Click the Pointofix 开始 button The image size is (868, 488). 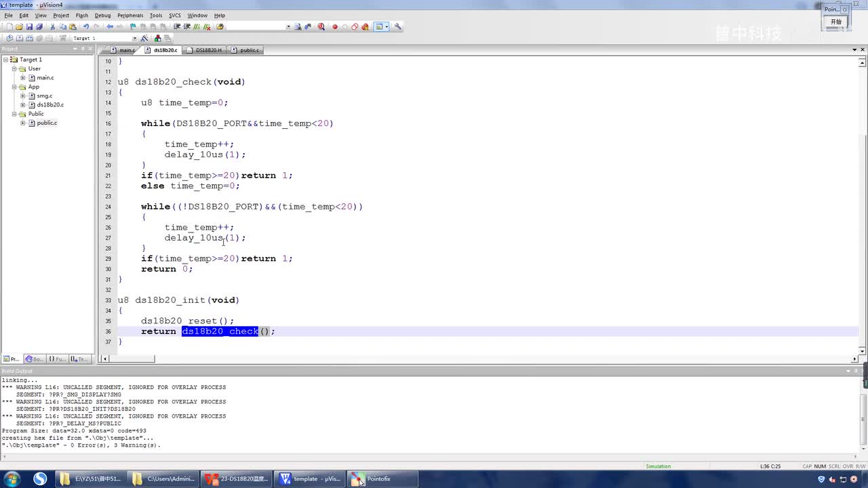coord(836,22)
